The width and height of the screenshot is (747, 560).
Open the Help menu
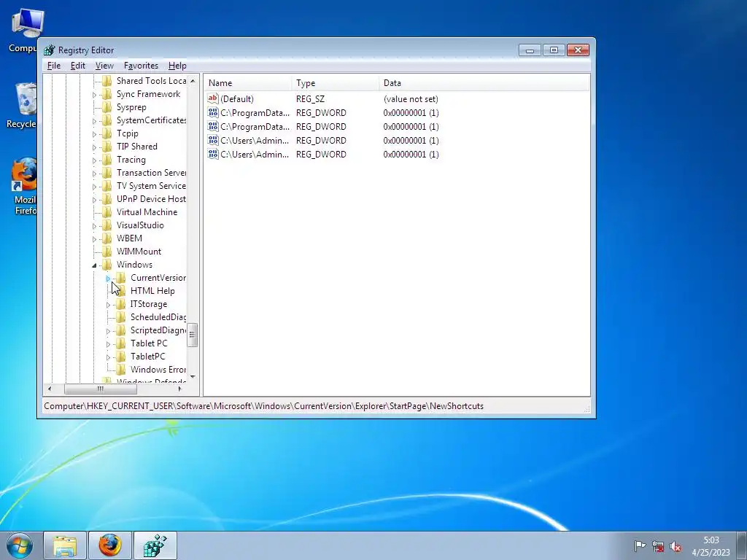[177, 66]
